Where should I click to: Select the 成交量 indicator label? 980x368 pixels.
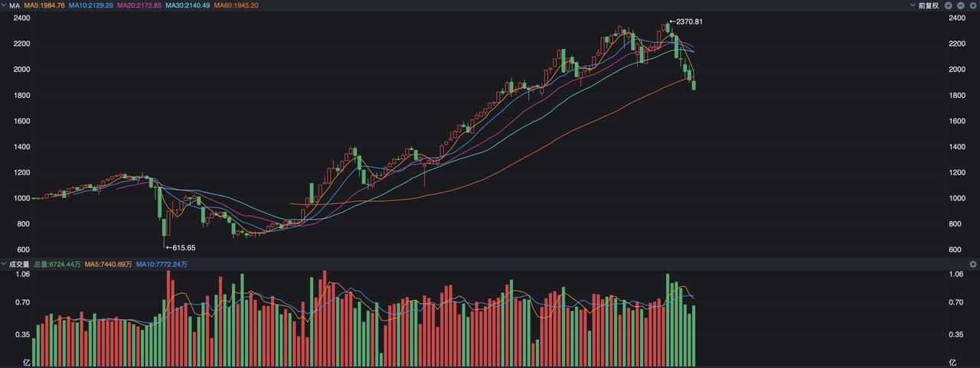tap(19, 264)
